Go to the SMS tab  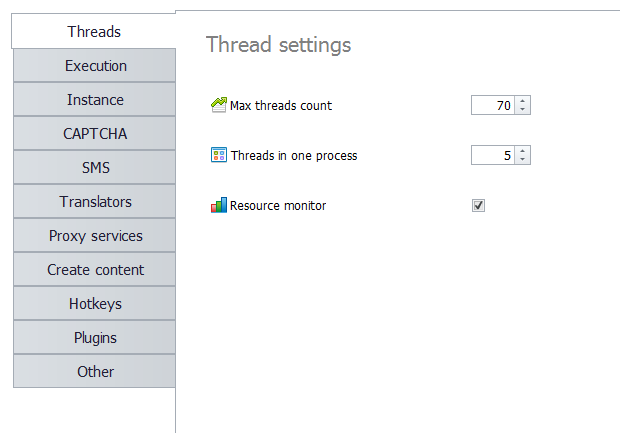95,168
